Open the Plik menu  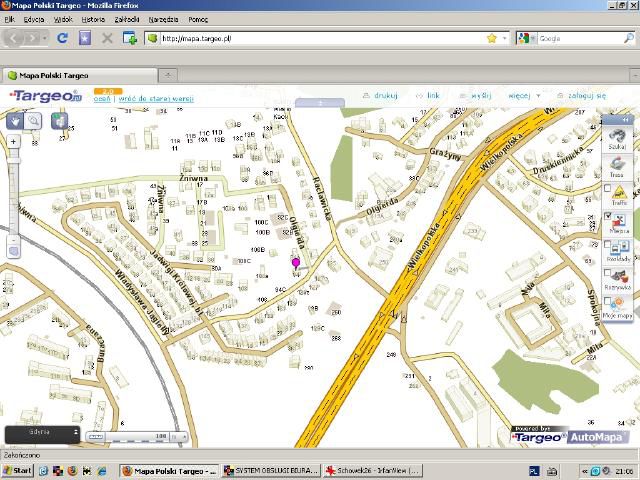pos(9,19)
